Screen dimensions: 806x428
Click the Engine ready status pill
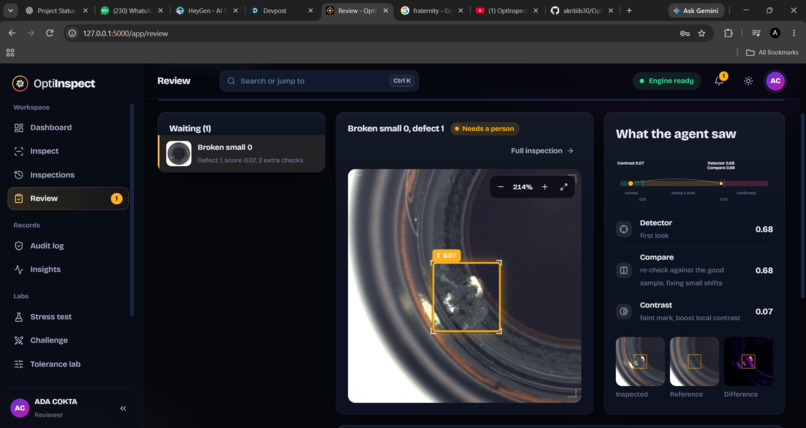tap(666, 81)
